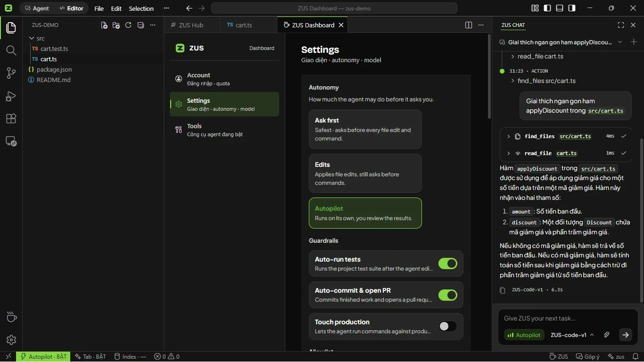Screen dimensions: 644x362
Task: Switch to Agent mode in title bar
Action: [x=37, y=8]
